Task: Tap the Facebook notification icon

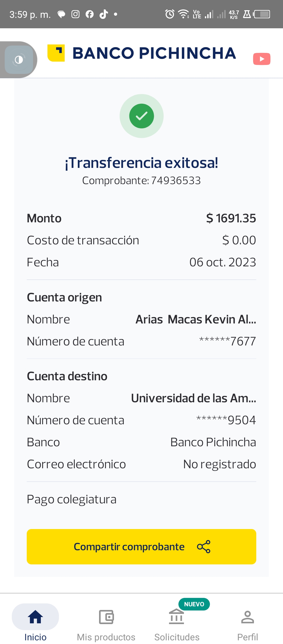Action: click(90, 14)
